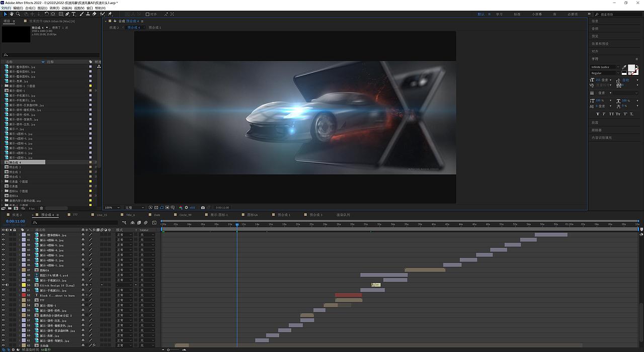Click the Graph Editor icon in timeline

(154, 222)
